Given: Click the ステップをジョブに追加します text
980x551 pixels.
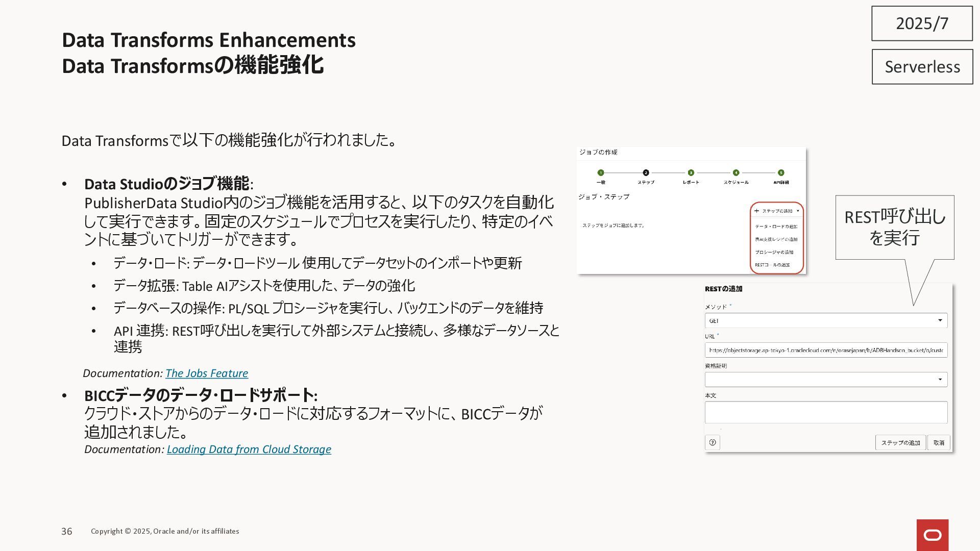Looking at the screenshot, I should point(613,225).
